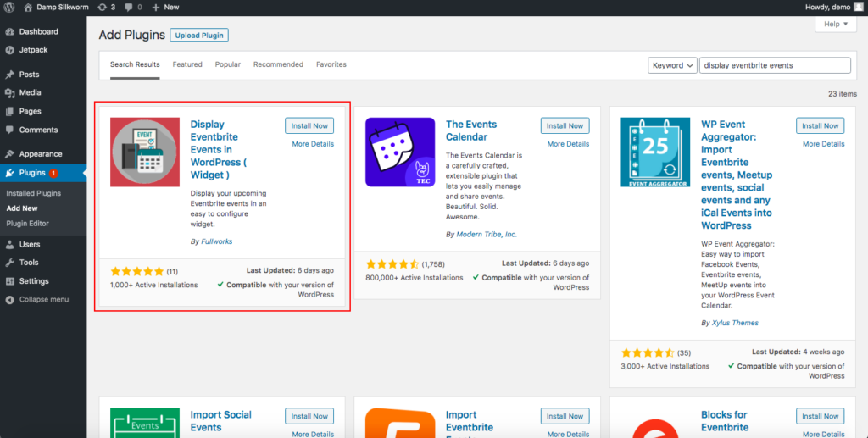This screenshot has width=868, height=438.
Task: Open the comments bubble icon showing 0
Action: point(129,7)
